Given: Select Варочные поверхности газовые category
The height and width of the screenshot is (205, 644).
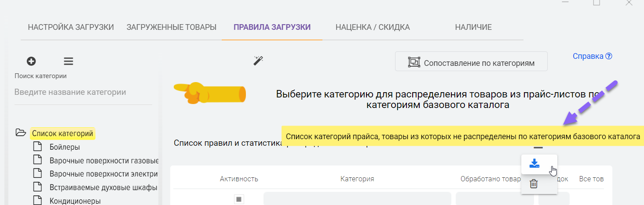Looking at the screenshot, I should [104, 161].
